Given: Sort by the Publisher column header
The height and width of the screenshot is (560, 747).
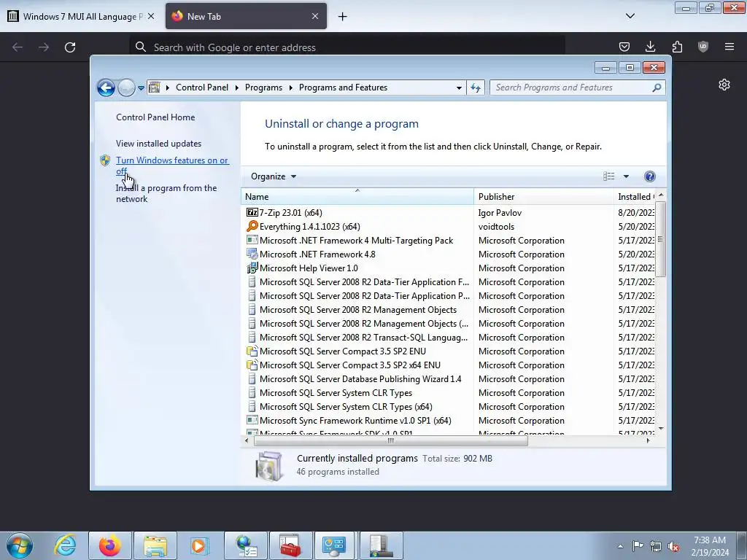Looking at the screenshot, I should tap(543, 197).
